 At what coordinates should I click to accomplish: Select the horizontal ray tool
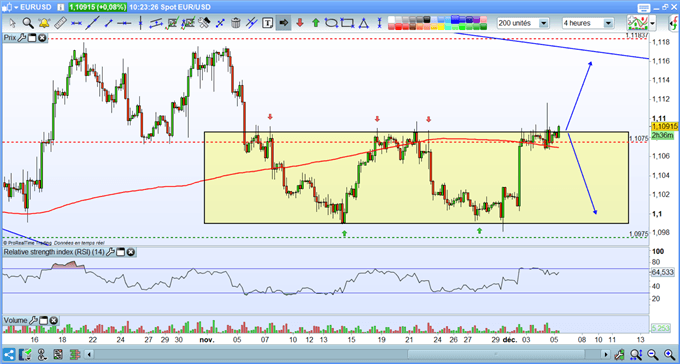[x=124, y=23]
